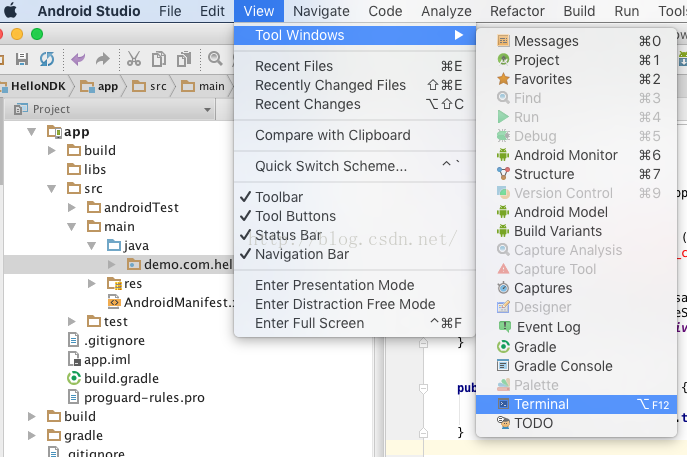Open the Project view dropdown
Screen dimensions: 687x457
click(207, 110)
